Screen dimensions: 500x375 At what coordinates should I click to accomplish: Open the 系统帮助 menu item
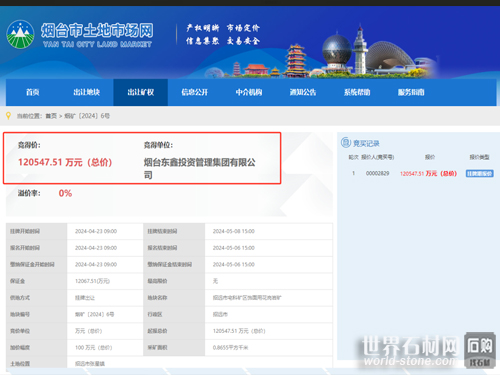point(357,92)
